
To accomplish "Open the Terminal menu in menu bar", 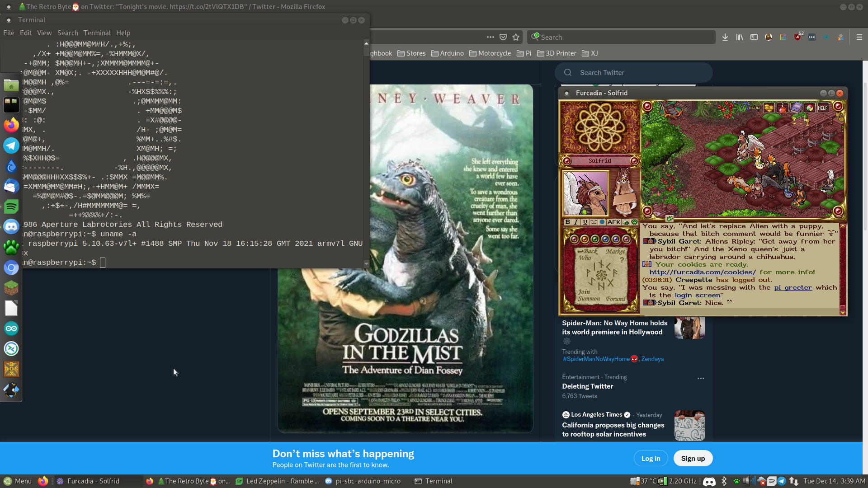I will (97, 33).
